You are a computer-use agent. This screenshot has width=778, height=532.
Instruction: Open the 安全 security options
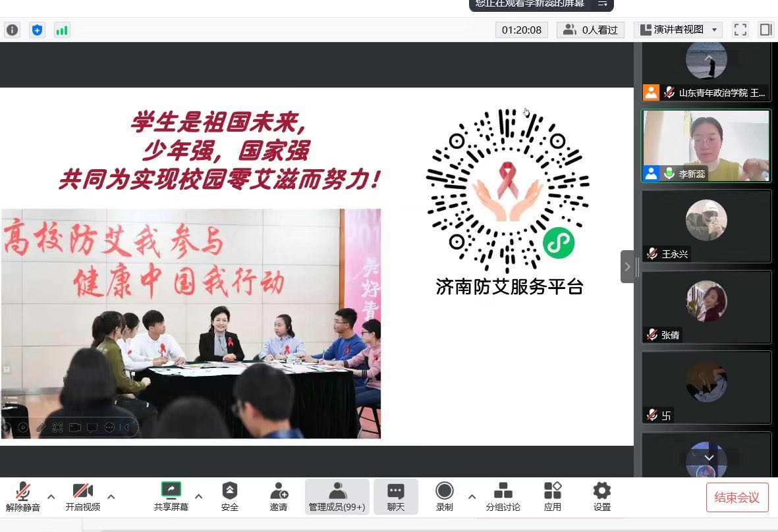(230, 496)
